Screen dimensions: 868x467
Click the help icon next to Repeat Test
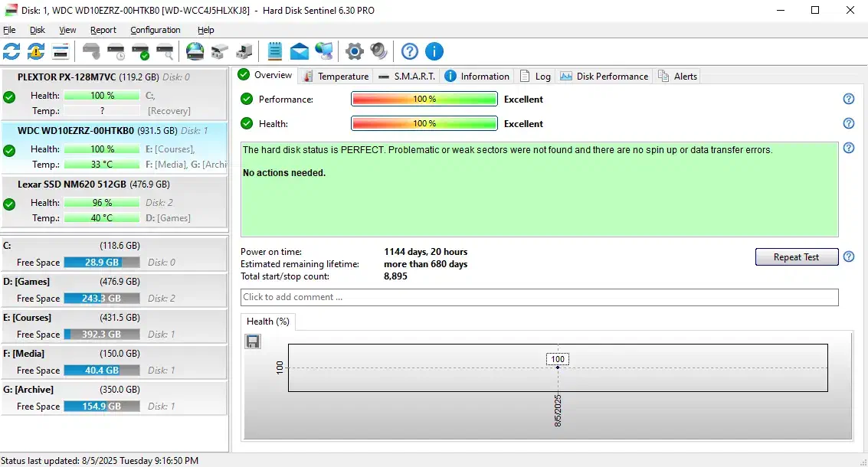click(x=849, y=257)
